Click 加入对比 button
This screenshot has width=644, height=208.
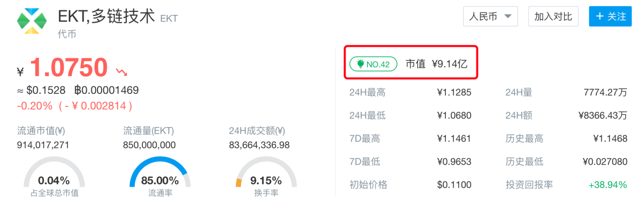tap(553, 16)
